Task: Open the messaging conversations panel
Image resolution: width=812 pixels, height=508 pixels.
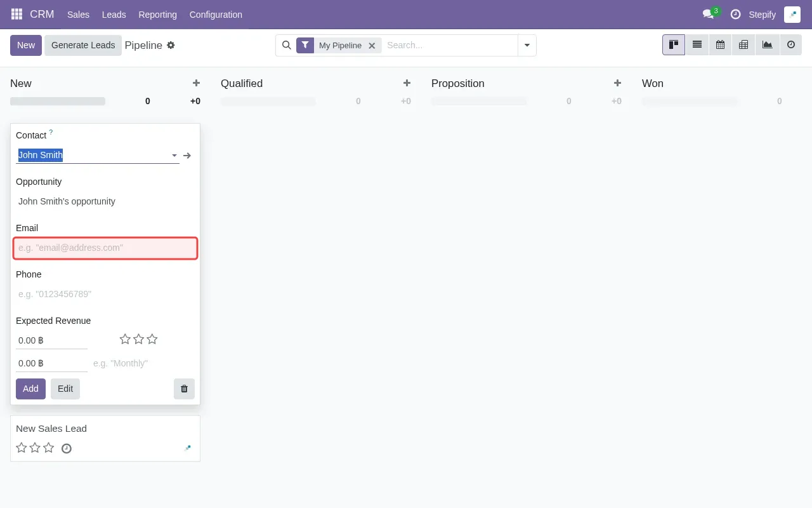Action: (x=709, y=14)
